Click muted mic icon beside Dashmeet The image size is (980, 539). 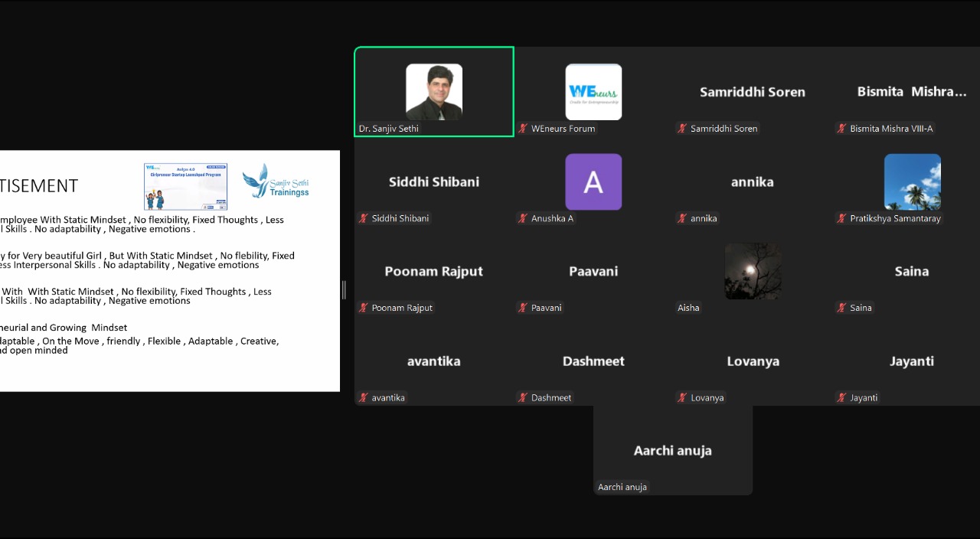[x=523, y=397]
